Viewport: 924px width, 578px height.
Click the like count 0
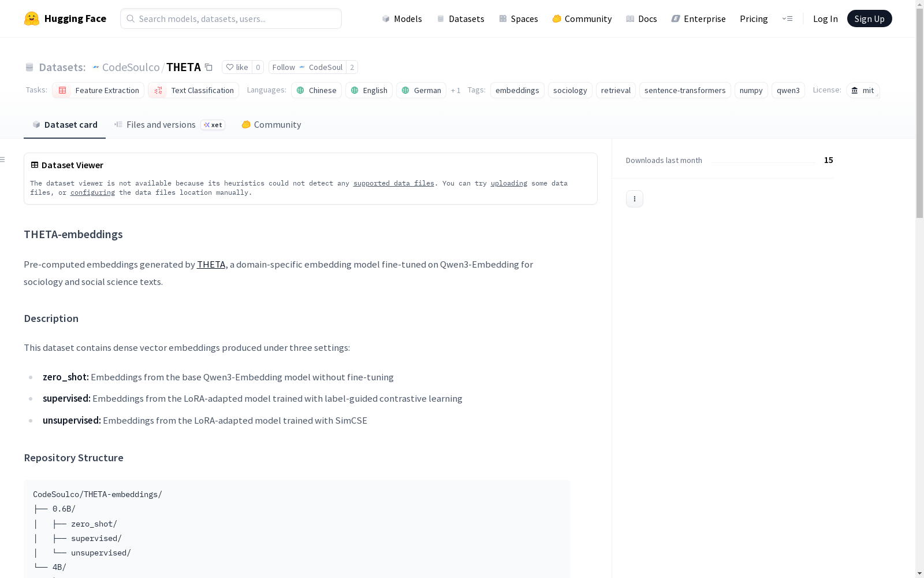pos(258,67)
